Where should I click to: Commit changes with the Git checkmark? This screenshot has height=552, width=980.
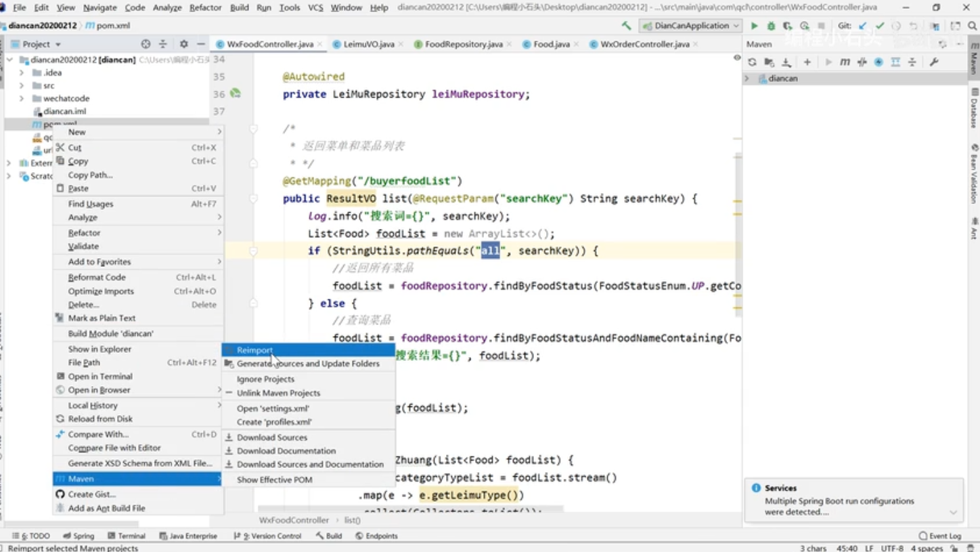click(879, 26)
